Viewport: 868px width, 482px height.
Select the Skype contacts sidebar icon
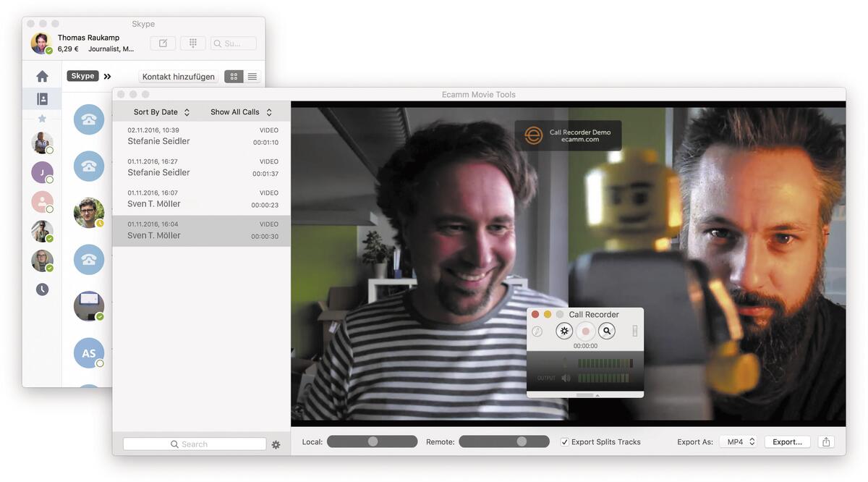pyautogui.click(x=42, y=98)
